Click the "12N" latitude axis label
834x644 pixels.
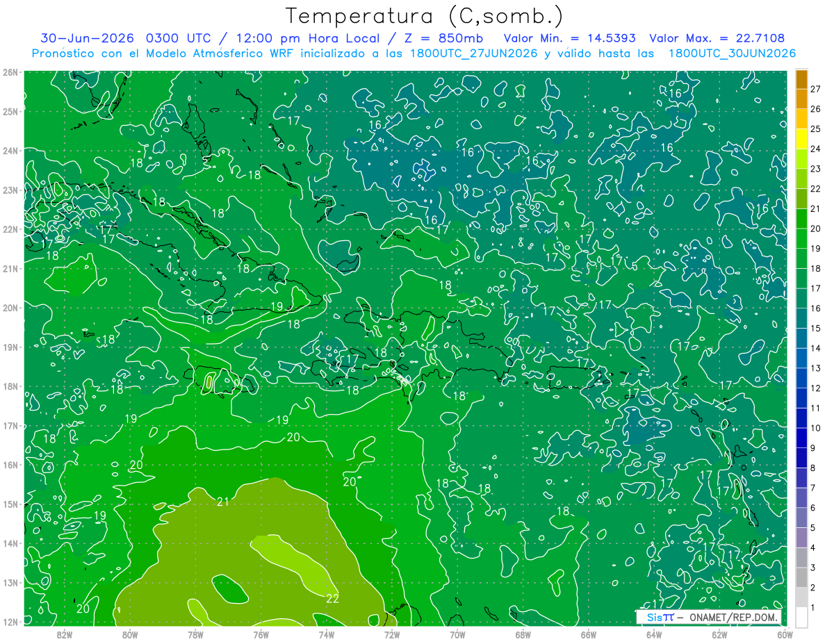point(10,622)
